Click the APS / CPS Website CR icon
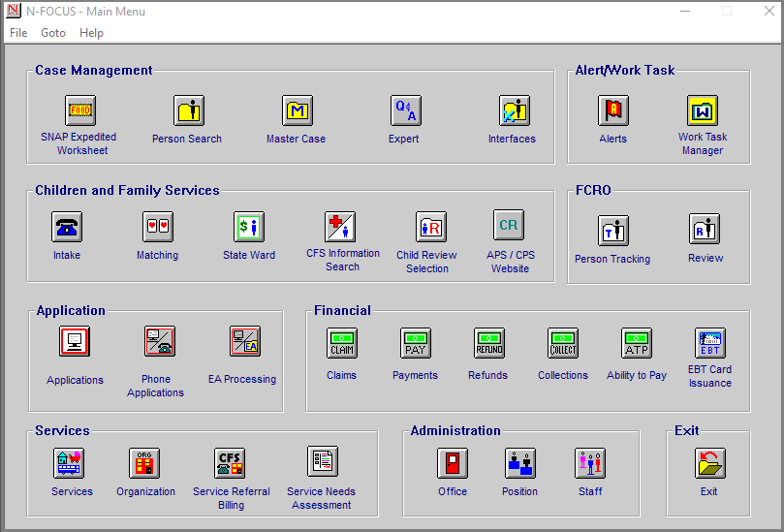This screenshot has width=784, height=532. tap(509, 225)
